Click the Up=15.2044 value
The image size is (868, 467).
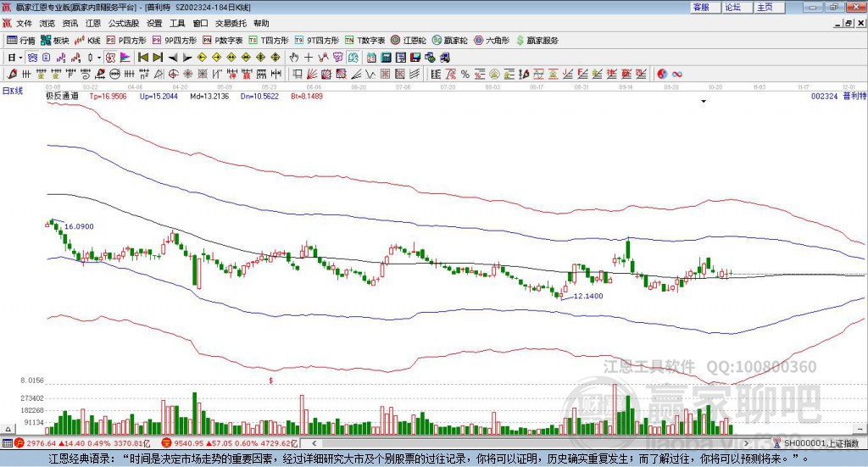[159, 96]
